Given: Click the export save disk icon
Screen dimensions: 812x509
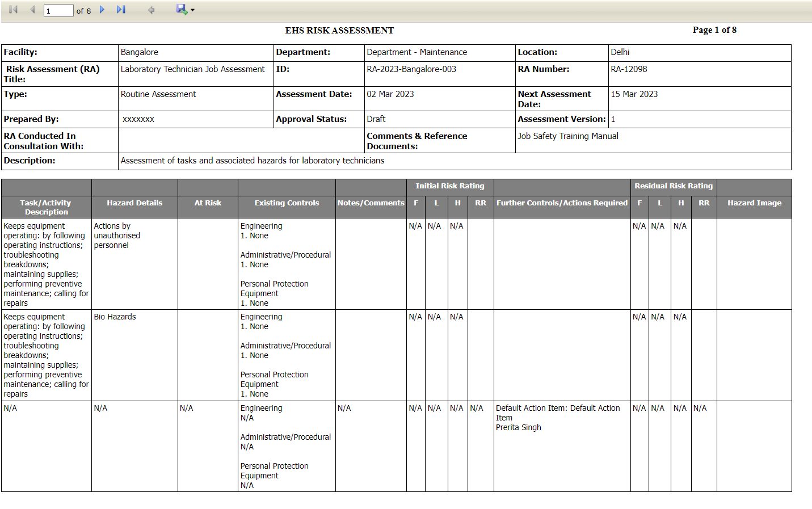Looking at the screenshot, I should 182,9.
